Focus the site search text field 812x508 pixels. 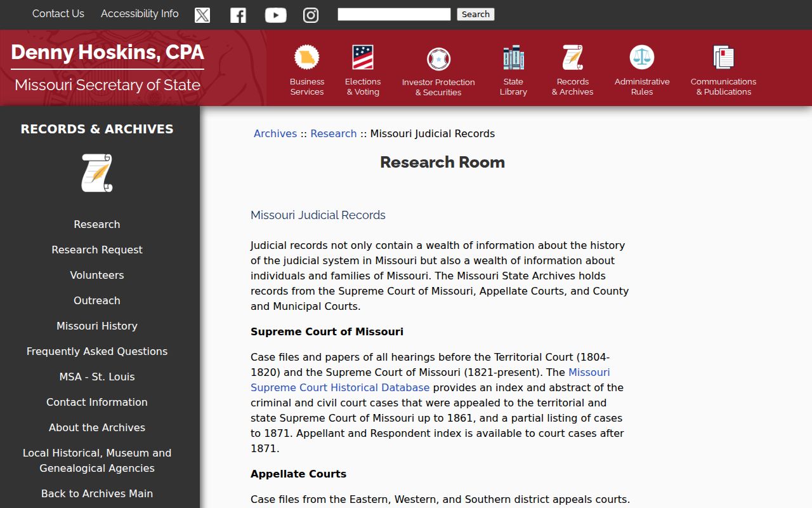[x=394, y=14]
